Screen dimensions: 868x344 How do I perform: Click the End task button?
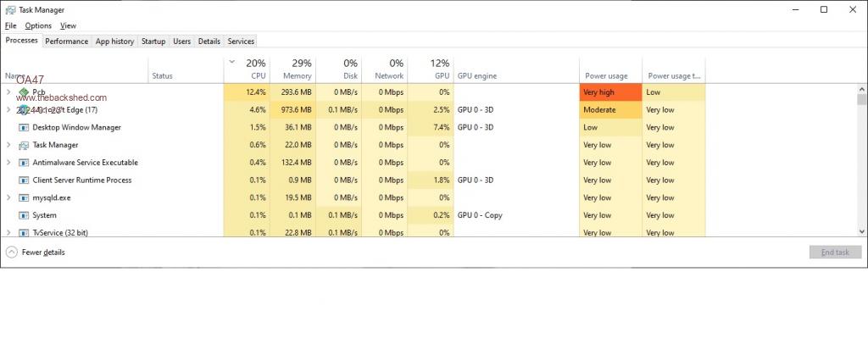pos(834,252)
